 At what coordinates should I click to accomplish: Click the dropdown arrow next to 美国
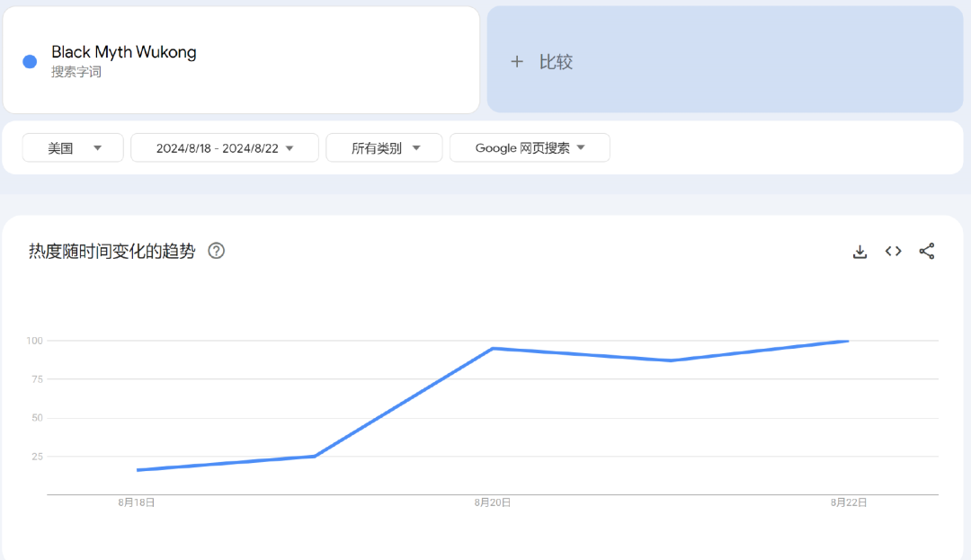[97, 148]
